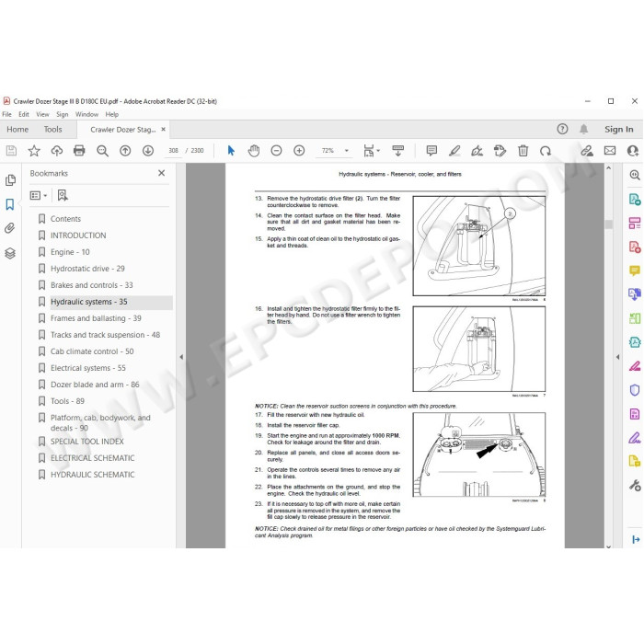Click the Rotate page icon
This screenshot has height=644, width=644.
(x=546, y=151)
